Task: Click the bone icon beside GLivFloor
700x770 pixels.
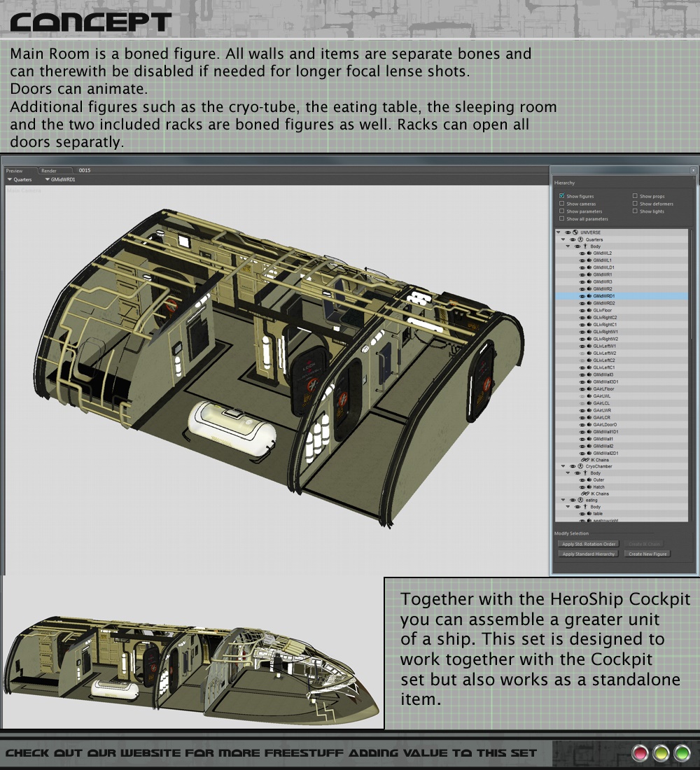Action: click(x=589, y=310)
